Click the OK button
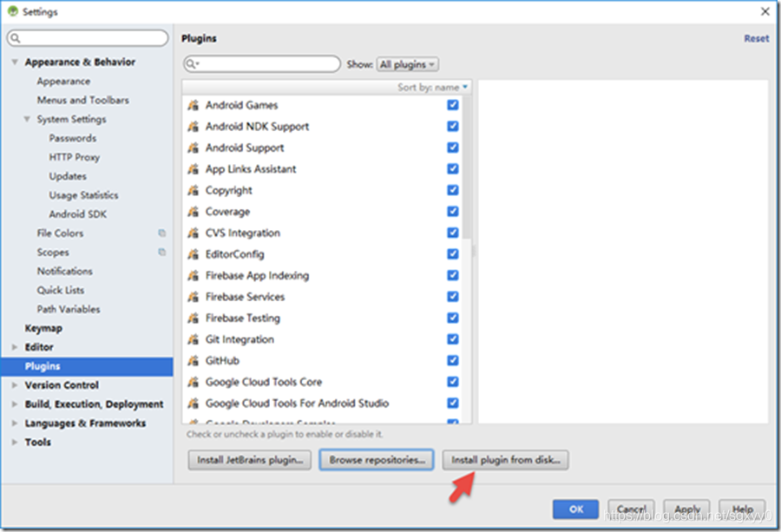Viewport: 781px width, 532px height. tap(576, 509)
